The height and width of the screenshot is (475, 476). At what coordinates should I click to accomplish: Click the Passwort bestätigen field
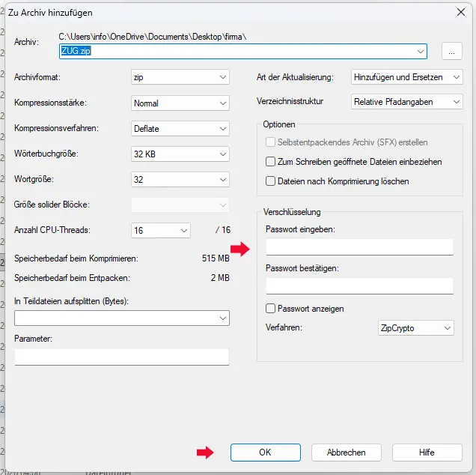(x=360, y=286)
